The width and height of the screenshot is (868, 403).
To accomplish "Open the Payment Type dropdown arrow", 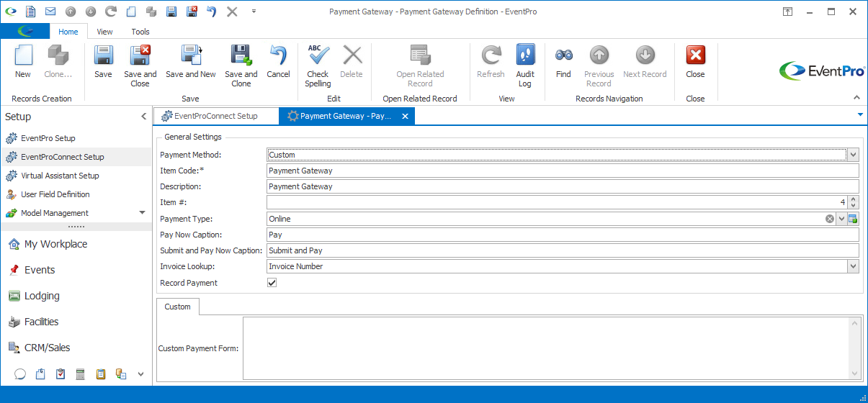I will [841, 219].
